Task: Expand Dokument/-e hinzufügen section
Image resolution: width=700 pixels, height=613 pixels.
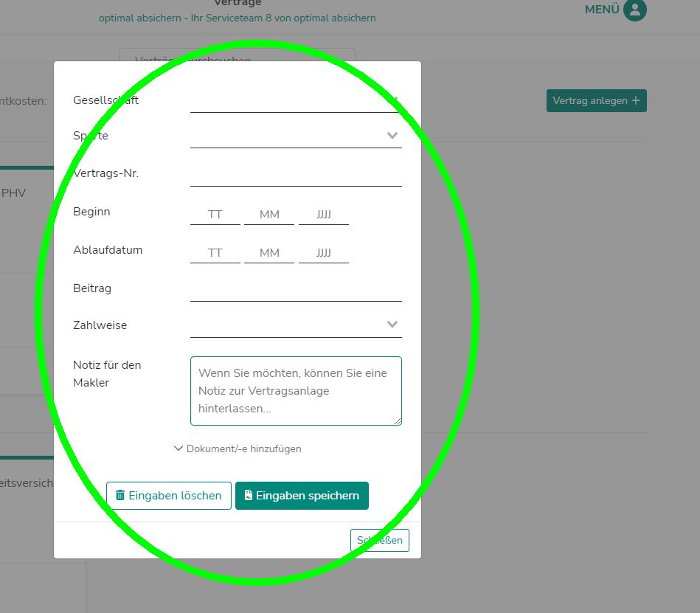Action: tap(238, 449)
